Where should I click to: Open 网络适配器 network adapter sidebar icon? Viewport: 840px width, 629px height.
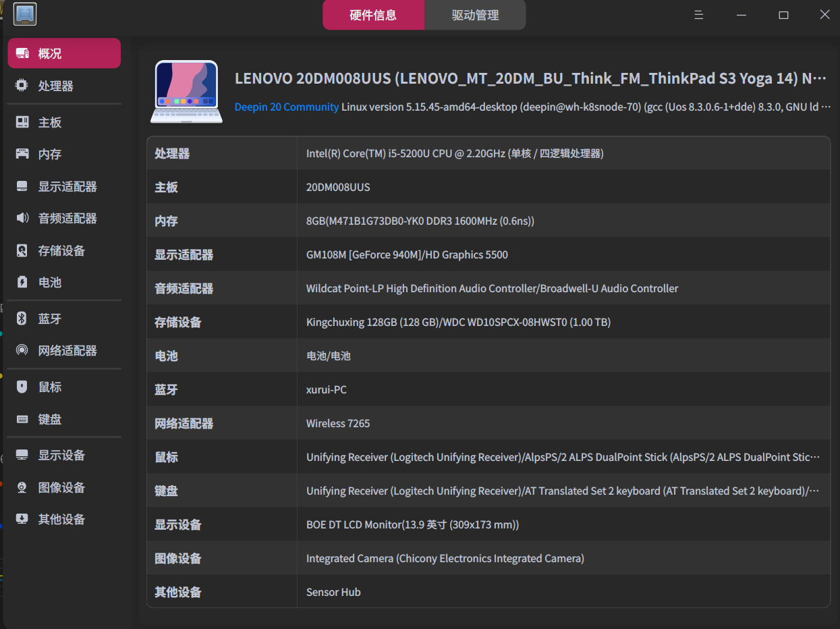tap(22, 350)
